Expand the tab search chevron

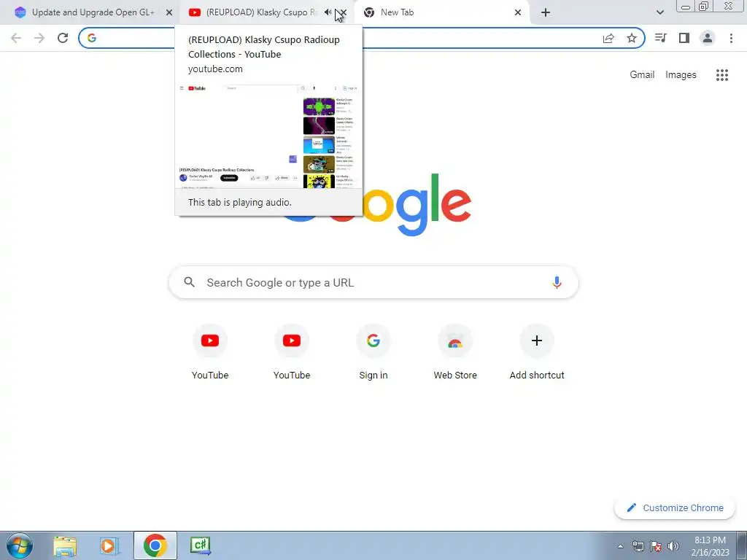(x=659, y=12)
